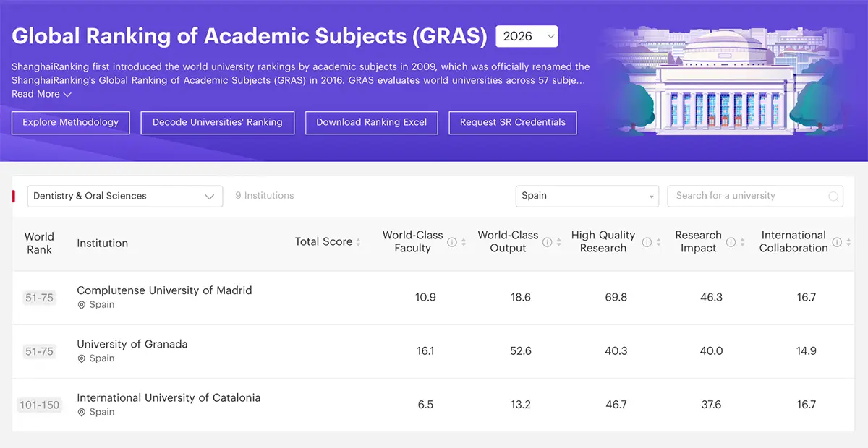Sort by Research Impact arrows
868x448 pixels.
click(742, 242)
